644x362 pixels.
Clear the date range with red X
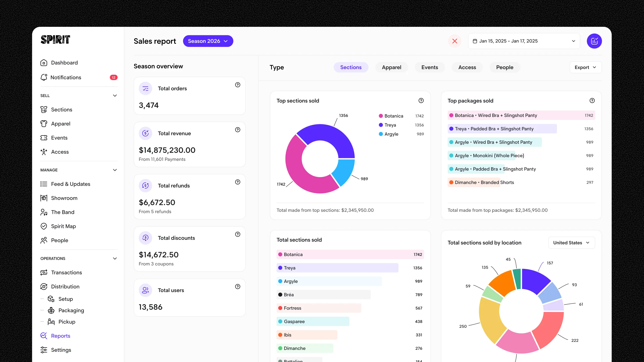455,41
